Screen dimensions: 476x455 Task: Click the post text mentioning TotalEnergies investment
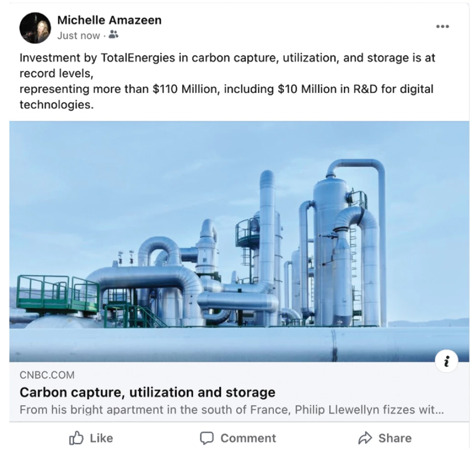coord(227,58)
